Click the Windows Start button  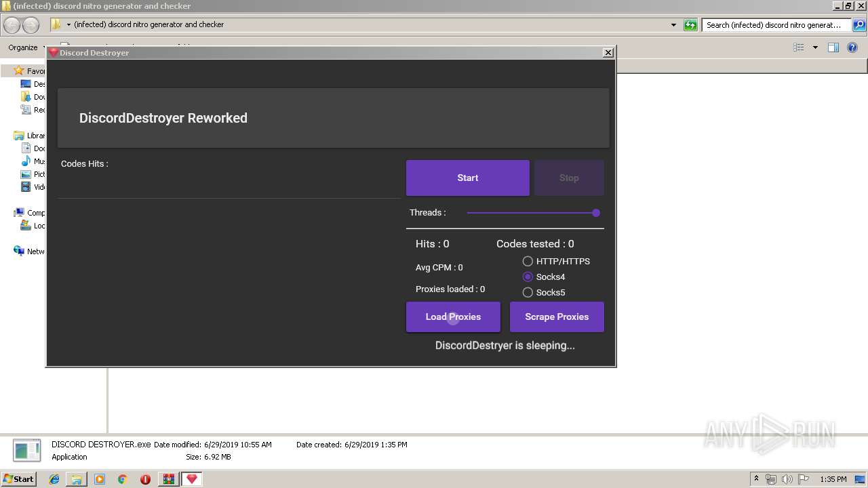(x=18, y=479)
